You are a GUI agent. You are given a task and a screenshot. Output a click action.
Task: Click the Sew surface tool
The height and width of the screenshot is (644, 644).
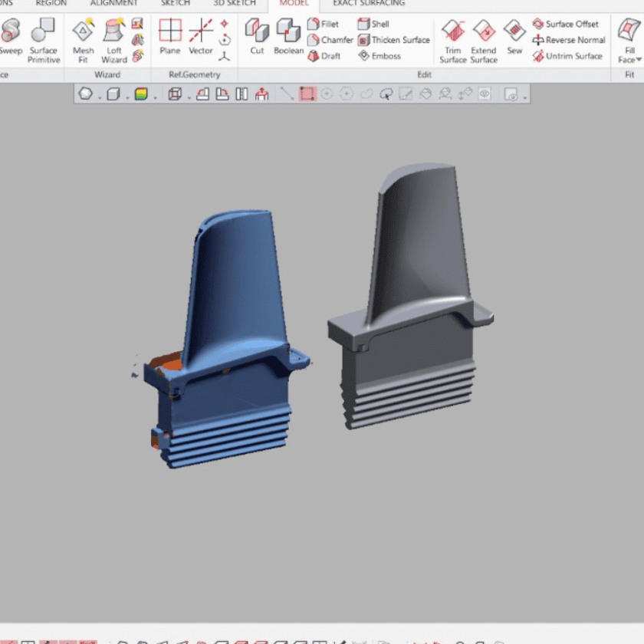pyautogui.click(x=514, y=37)
